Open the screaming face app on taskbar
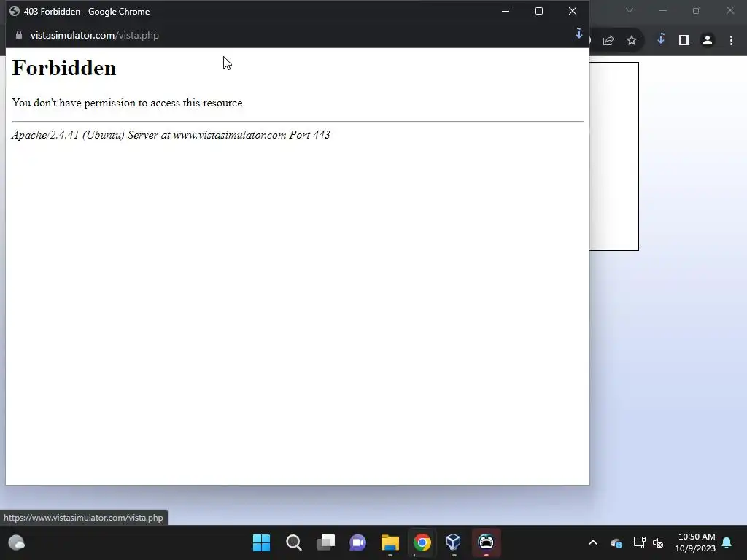Image resolution: width=747 pixels, height=560 pixels. pyautogui.click(x=486, y=542)
